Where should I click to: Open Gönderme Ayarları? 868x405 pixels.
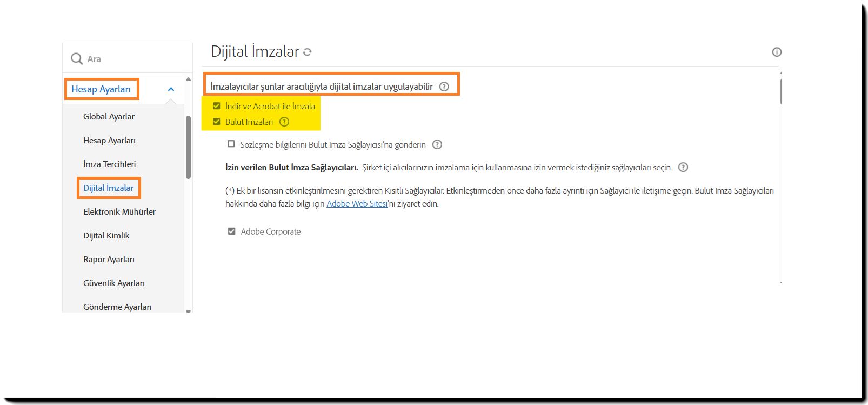pos(117,307)
